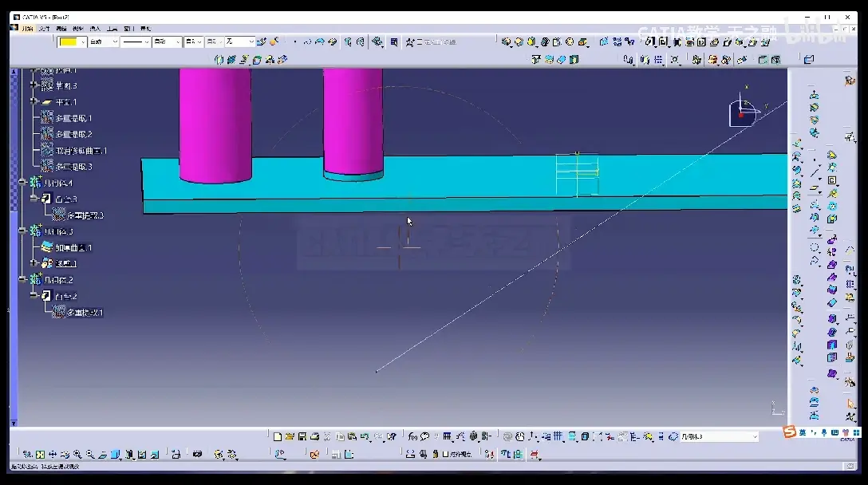This screenshot has height=485, width=868.
Task: Click the New file icon in bottom toolbar
Action: [278, 437]
